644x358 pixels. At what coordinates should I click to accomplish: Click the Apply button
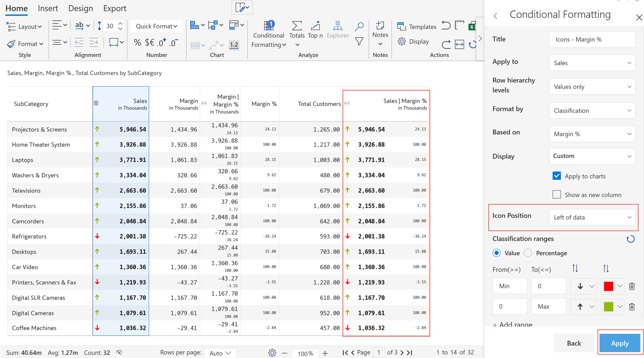619,343
